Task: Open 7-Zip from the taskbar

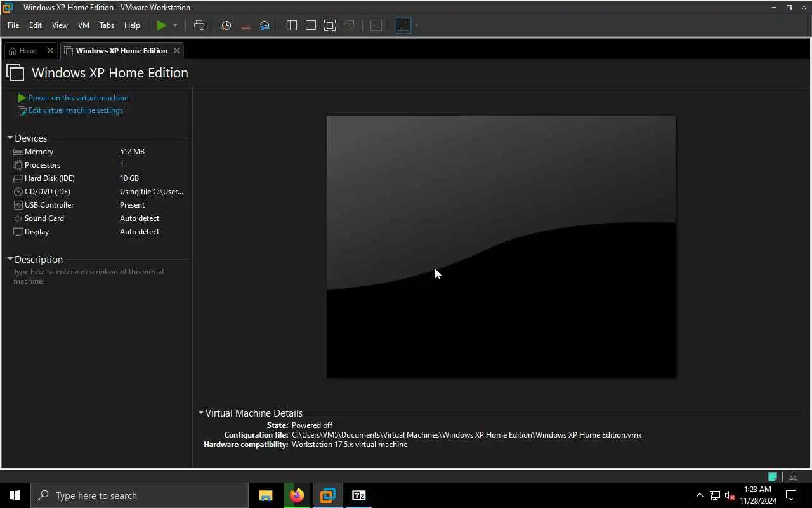Action: (359, 495)
